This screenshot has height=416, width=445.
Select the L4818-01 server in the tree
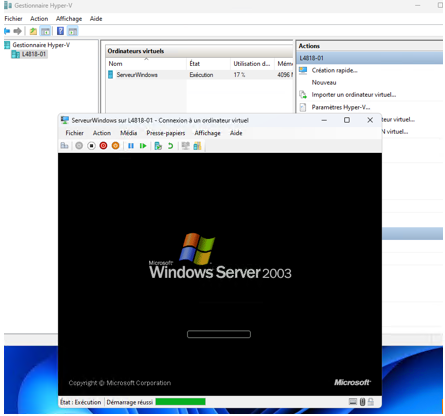point(33,54)
